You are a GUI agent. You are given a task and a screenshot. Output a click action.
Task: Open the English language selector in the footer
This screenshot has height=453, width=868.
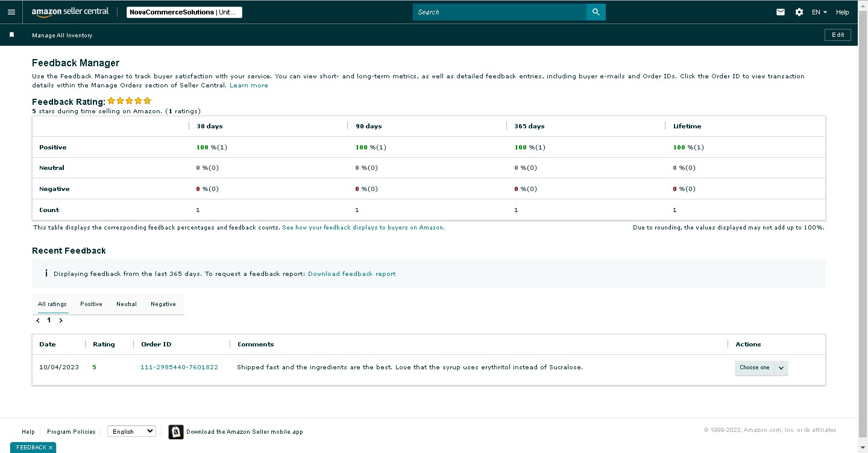coord(131,431)
